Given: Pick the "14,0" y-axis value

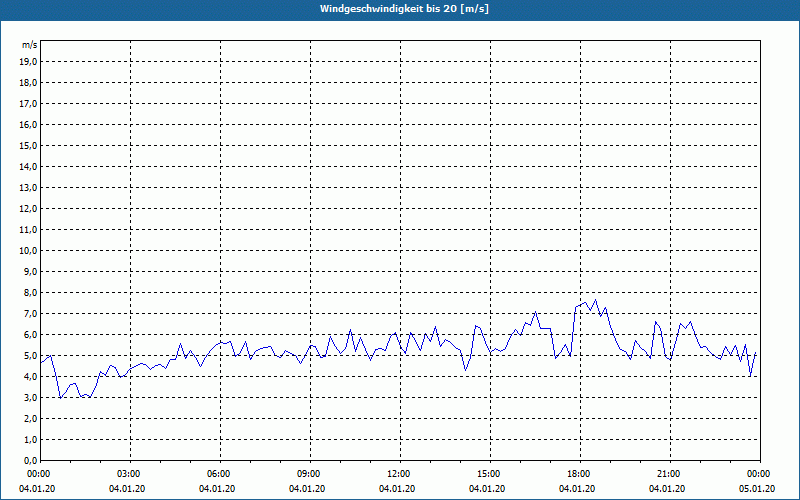Looking at the screenshot, I should [x=29, y=166].
